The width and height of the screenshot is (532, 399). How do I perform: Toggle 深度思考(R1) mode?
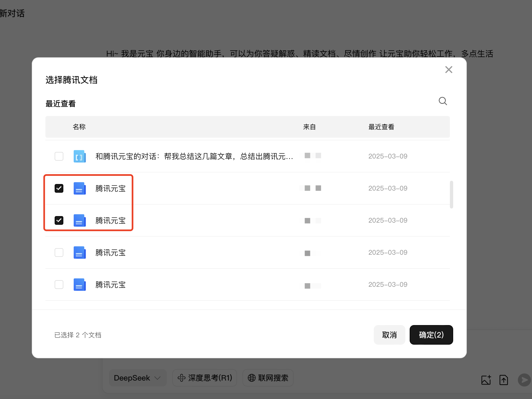pos(205,378)
